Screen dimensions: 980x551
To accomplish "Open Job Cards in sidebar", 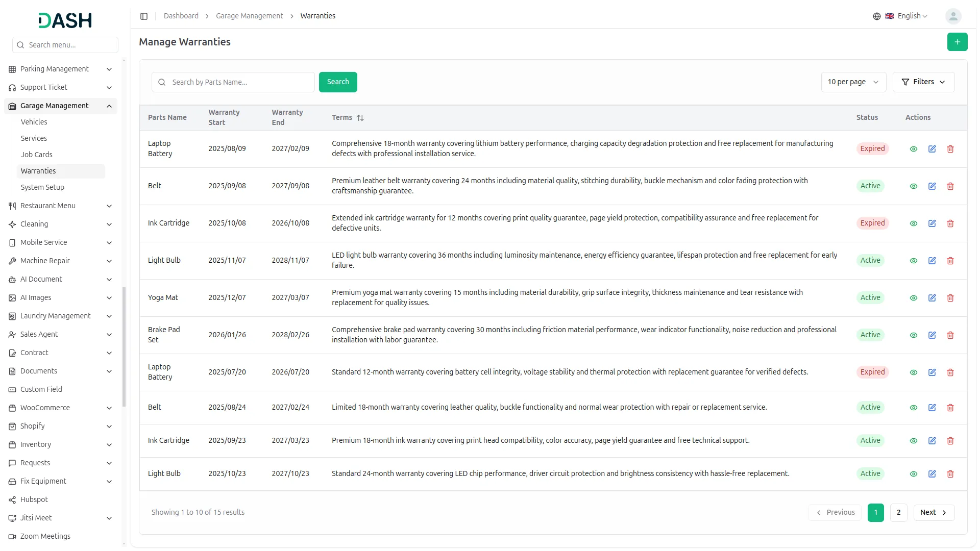I will (x=37, y=155).
